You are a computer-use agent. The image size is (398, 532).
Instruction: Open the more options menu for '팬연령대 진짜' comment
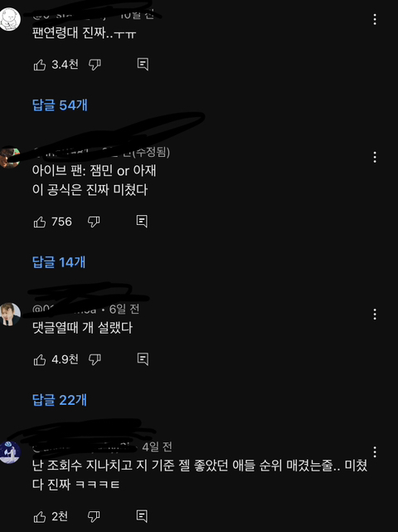tap(375, 19)
